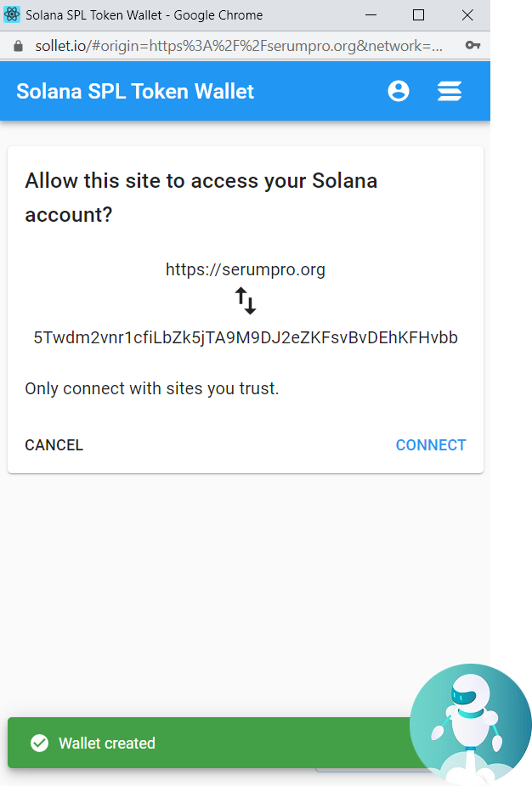Click the Solana SPL Token Wallet header title
532x786 pixels.
135,92
